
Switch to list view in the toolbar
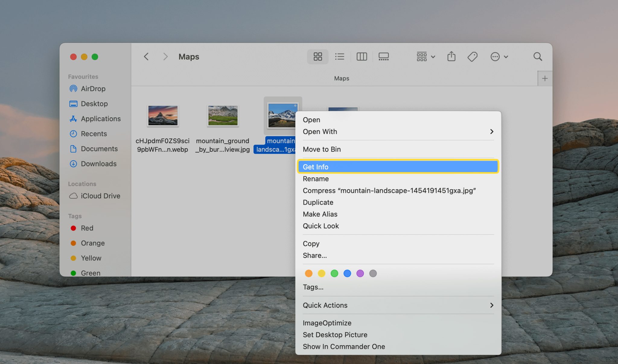[340, 56]
